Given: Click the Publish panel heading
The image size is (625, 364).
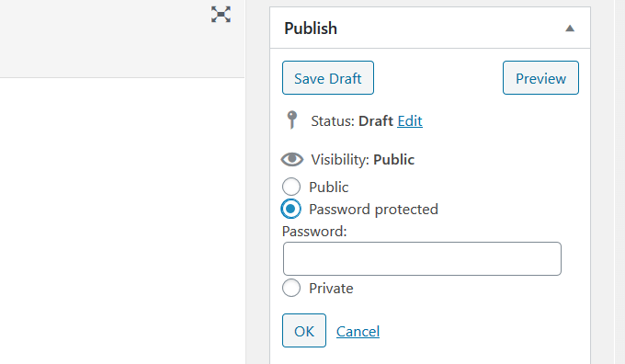Looking at the screenshot, I should point(311,28).
